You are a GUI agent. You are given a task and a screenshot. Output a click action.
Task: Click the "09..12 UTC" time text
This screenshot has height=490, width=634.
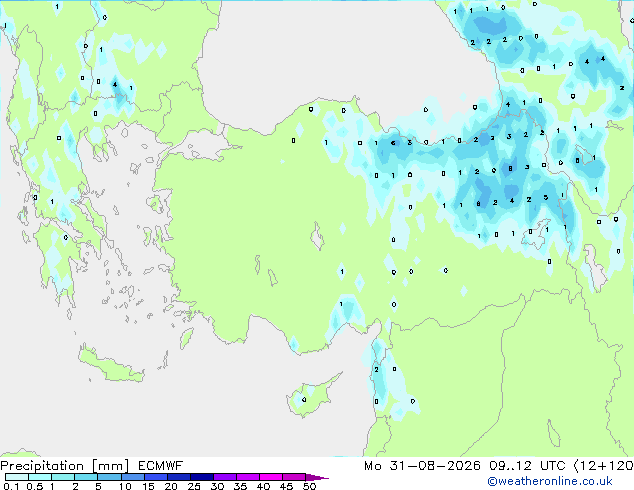point(527,466)
